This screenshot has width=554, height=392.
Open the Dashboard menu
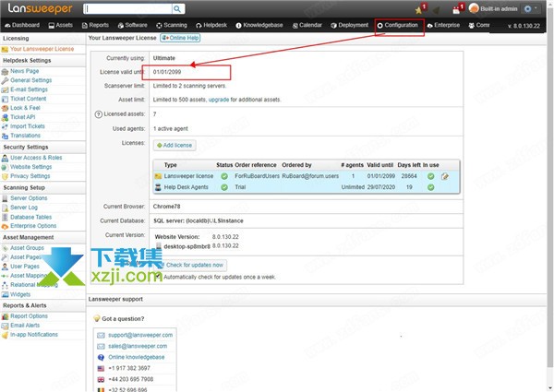coord(22,25)
